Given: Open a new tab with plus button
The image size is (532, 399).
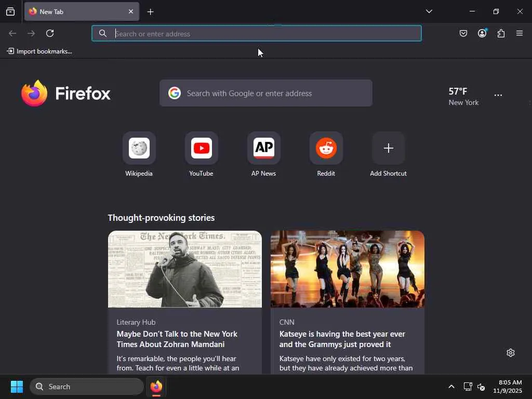Looking at the screenshot, I should [150, 12].
